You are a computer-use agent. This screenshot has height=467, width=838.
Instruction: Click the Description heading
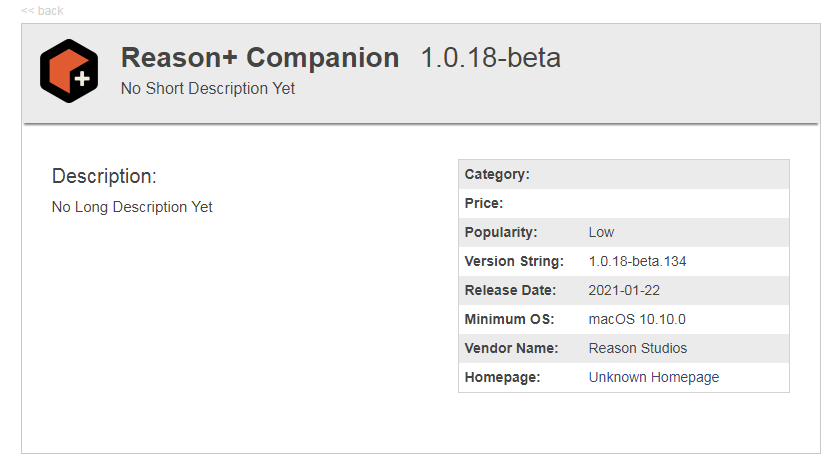[x=104, y=176]
